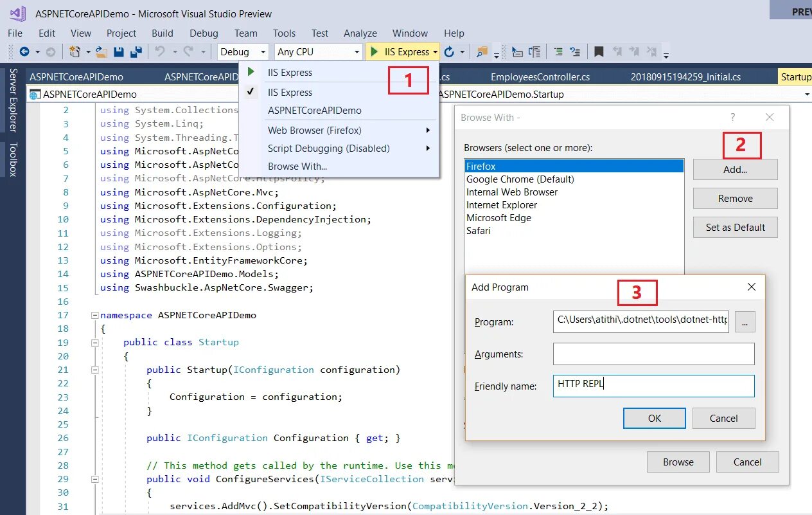
Task: Switch to the EmployeesController.cs tab
Action: (x=540, y=77)
